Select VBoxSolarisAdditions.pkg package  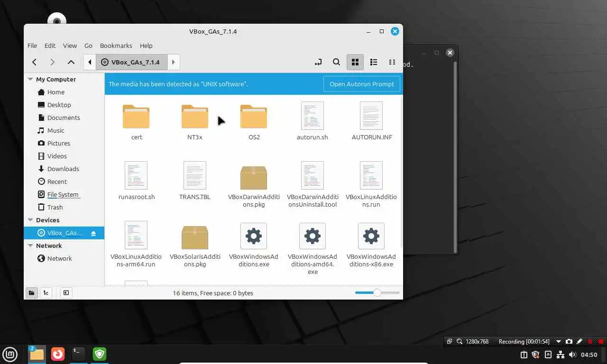tap(195, 246)
